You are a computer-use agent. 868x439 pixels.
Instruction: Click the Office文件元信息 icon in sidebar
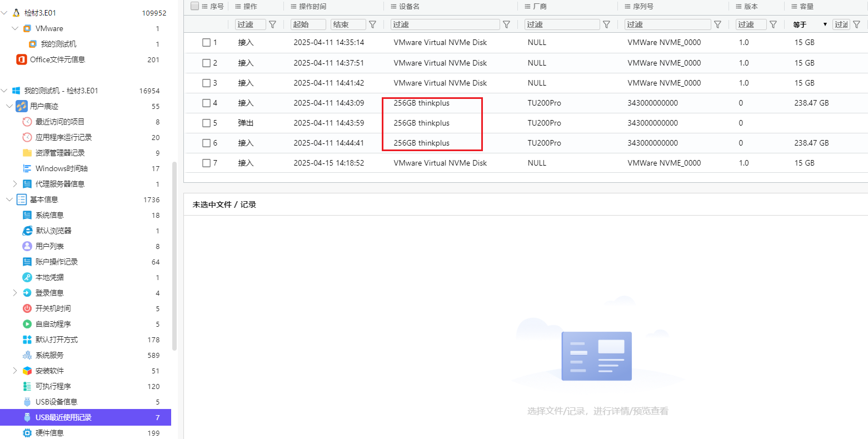click(22, 59)
